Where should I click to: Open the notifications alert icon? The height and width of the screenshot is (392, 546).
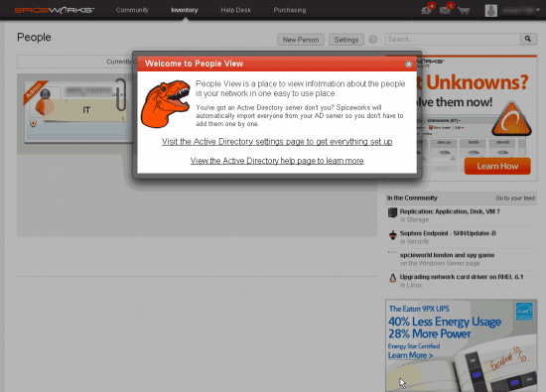click(427, 9)
